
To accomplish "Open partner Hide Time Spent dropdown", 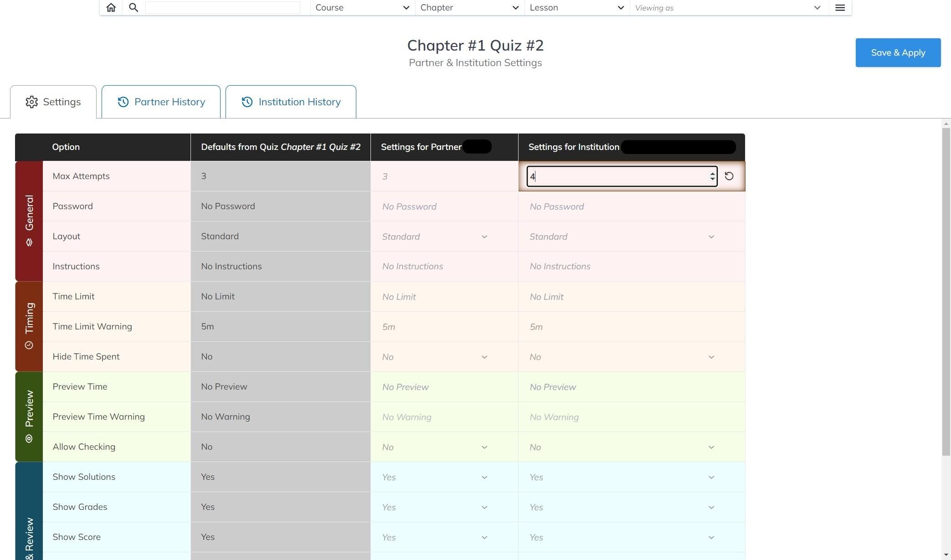I will pos(435,357).
